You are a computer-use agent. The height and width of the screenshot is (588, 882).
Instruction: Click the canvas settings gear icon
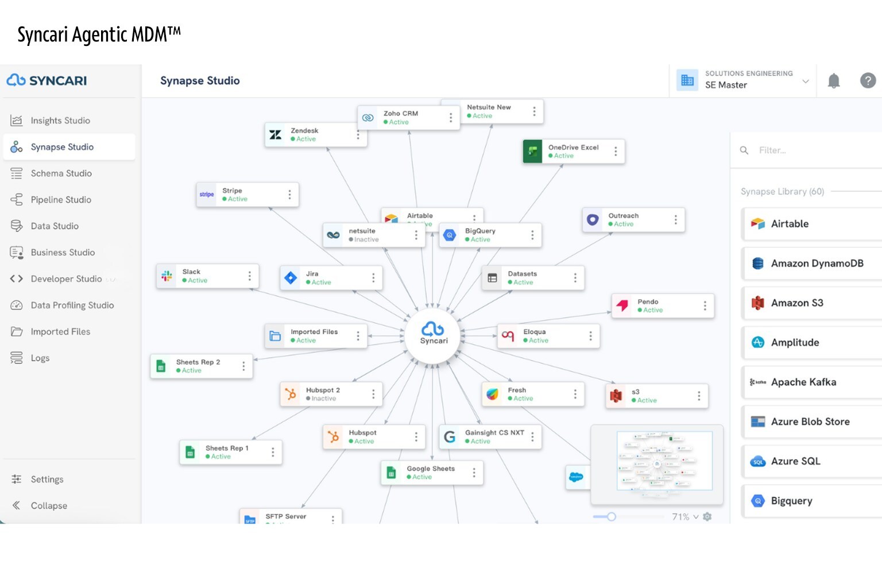[x=707, y=517]
